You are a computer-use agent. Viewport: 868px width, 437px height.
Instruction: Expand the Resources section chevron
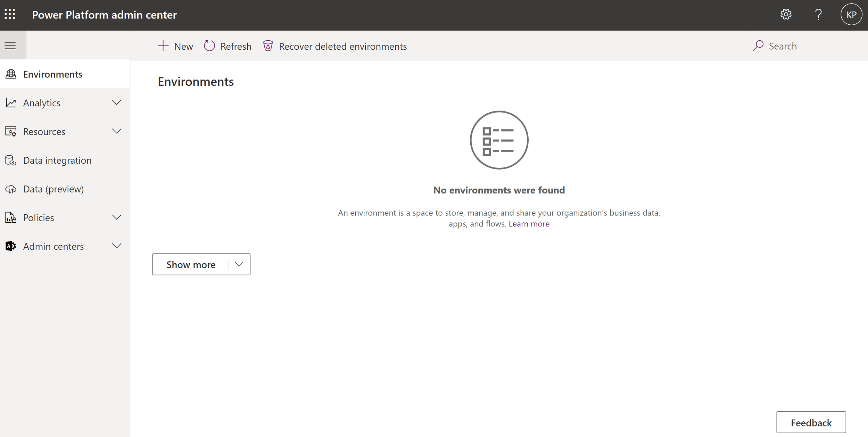[117, 131]
